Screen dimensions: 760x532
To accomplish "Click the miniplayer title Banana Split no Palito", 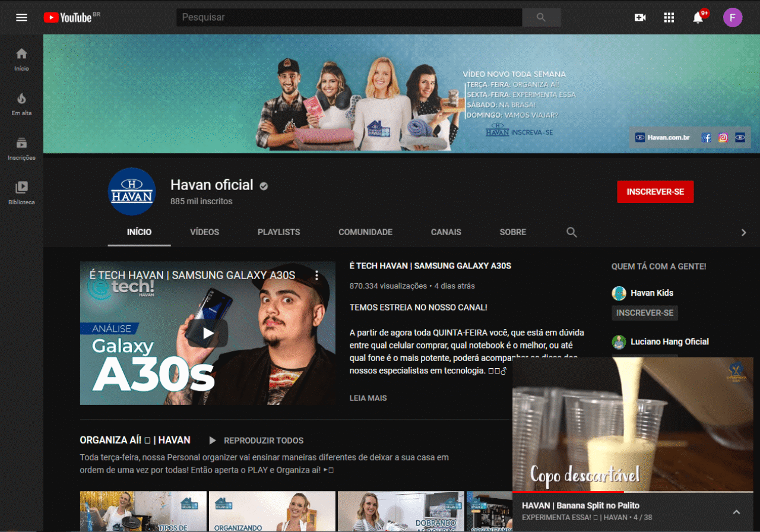I will (581, 506).
